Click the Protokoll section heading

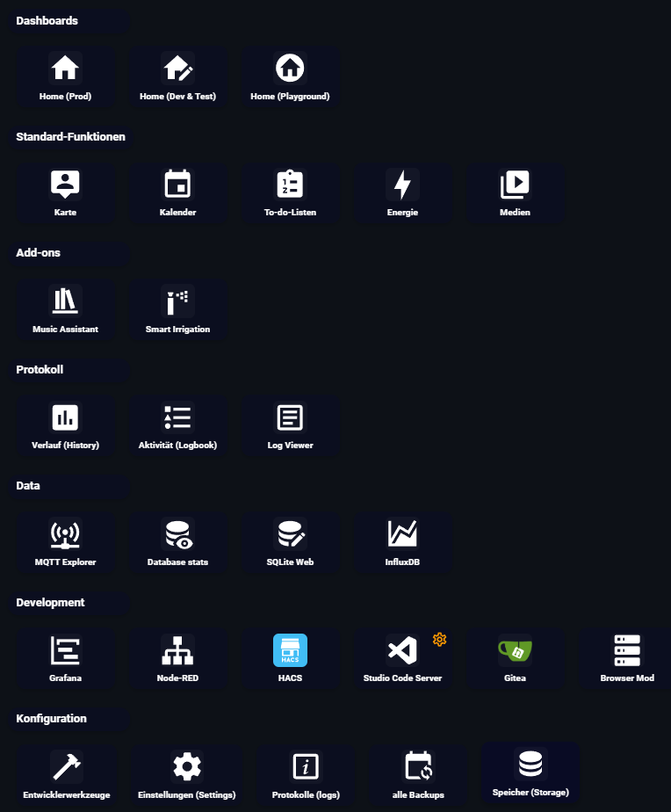tap(40, 370)
